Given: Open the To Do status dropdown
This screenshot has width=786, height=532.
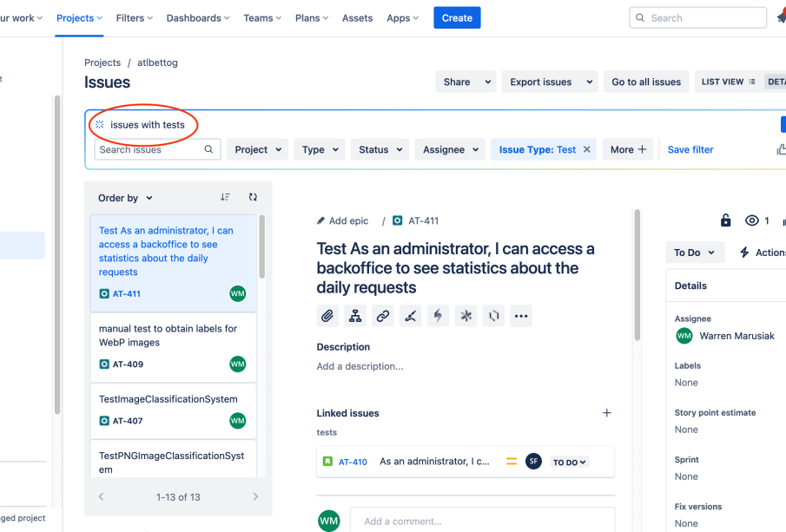Looking at the screenshot, I should tap(695, 253).
